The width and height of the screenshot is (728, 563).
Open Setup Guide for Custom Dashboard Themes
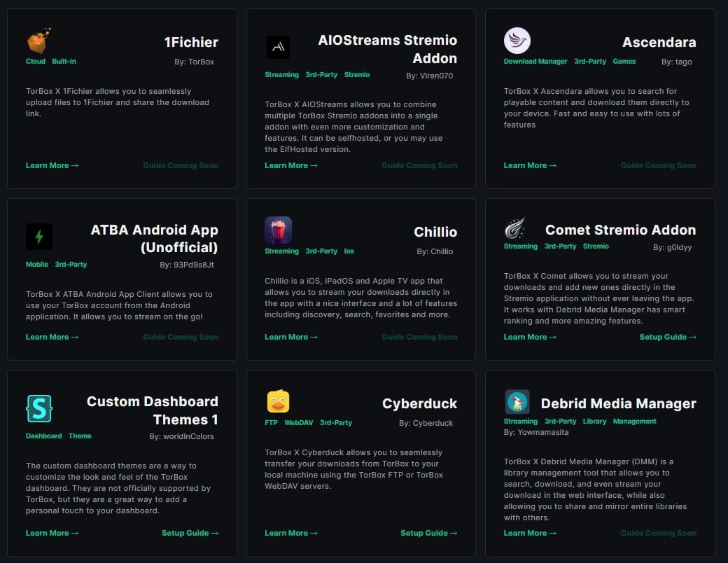(190, 533)
